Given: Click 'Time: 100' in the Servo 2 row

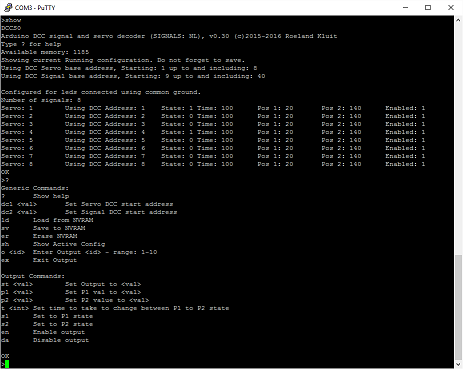Looking at the screenshot, I should coord(215,116).
